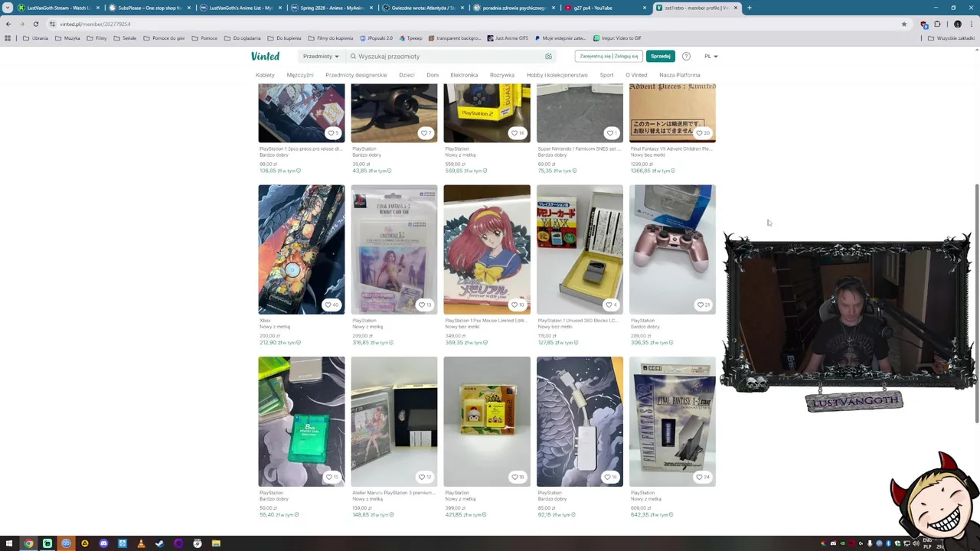Open the Dzieci category menu
The height and width of the screenshot is (551, 980).
tap(407, 75)
